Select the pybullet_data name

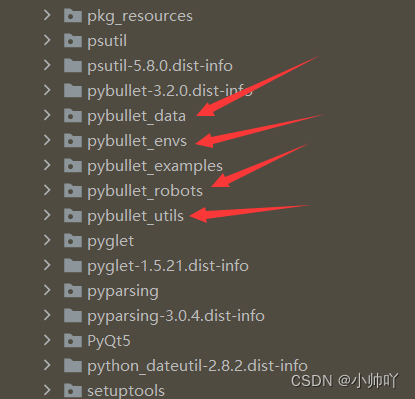click(137, 116)
